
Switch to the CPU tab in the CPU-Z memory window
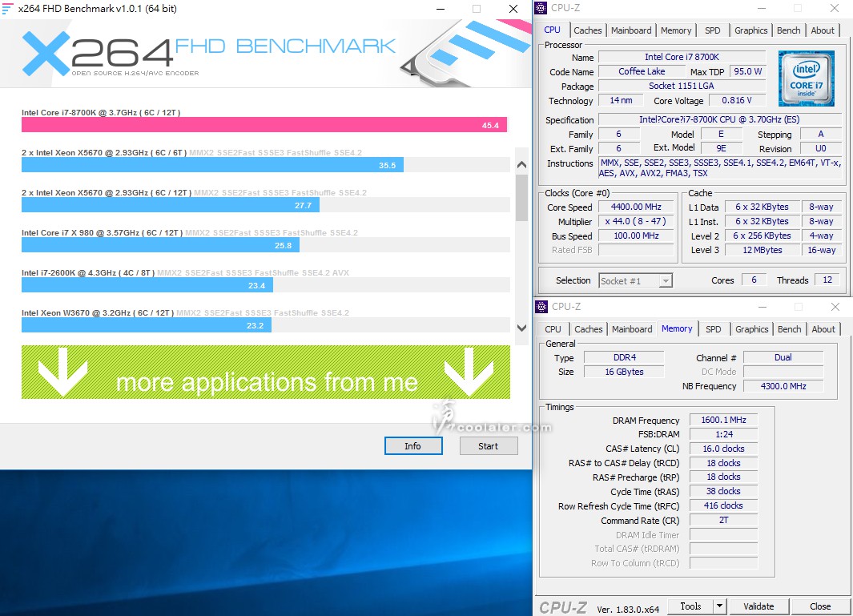click(x=553, y=329)
